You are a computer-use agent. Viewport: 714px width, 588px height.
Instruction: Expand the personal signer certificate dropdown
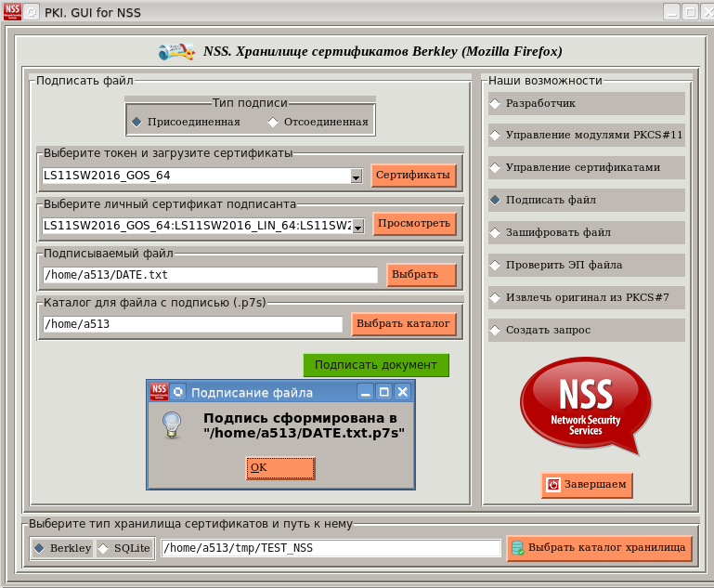click(357, 225)
